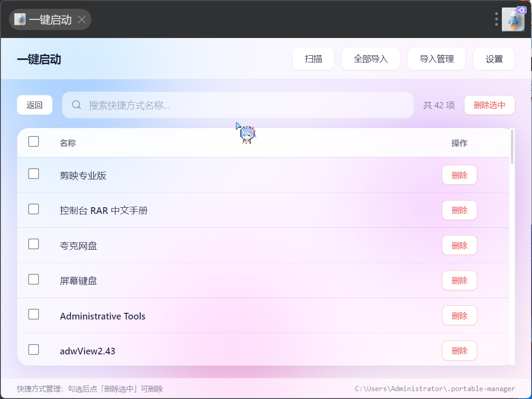
Task: Check the box for 夸克网盘
Action: [x=34, y=244]
